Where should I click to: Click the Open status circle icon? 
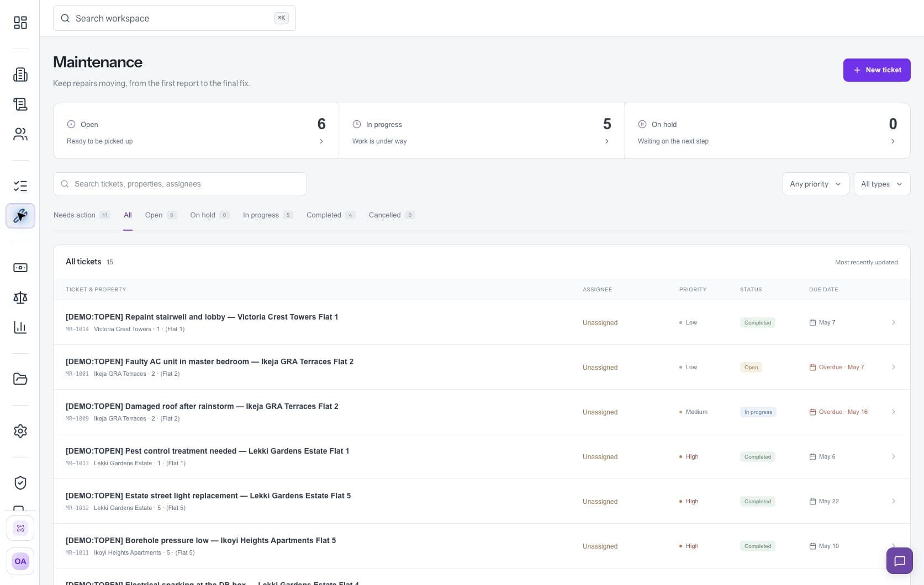tap(71, 124)
